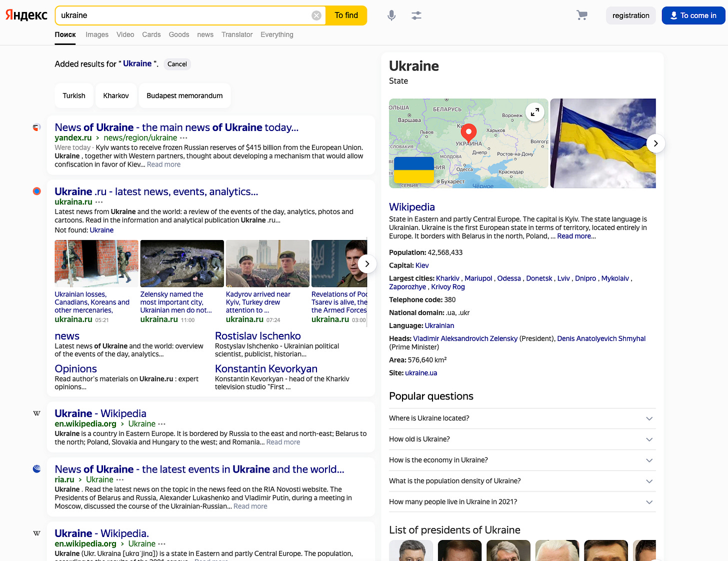Click the RIA Novosti favicon

click(x=36, y=469)
